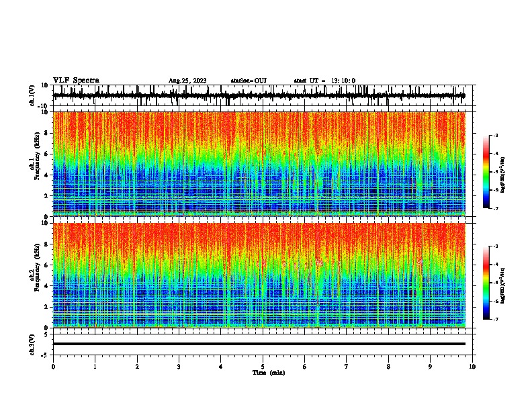Click the "8" tick on the Time axis
532x411 pixels.
pyautogui.click(x=388, y=367)
